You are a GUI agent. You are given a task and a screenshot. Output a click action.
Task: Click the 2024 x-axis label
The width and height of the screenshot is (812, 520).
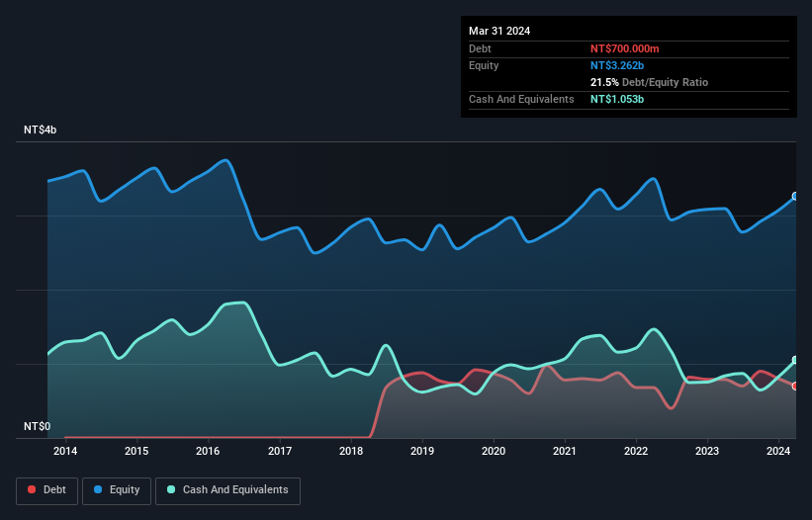[x=778, y=451]
